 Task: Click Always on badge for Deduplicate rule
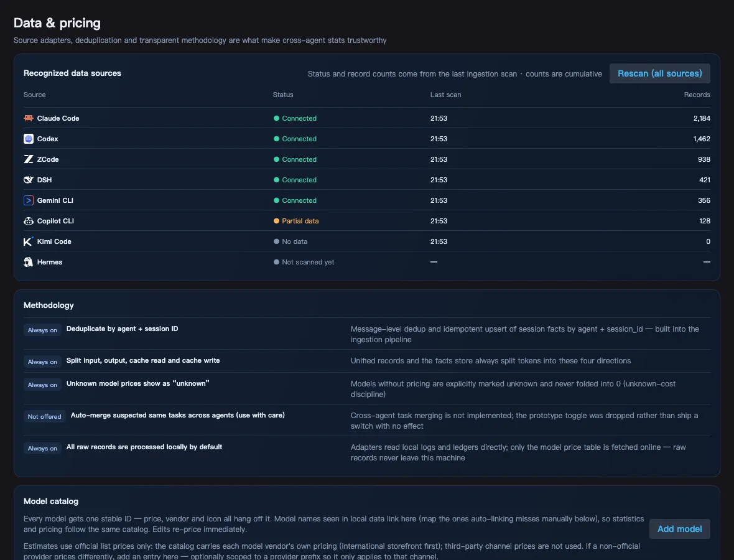[x=42, y=330]
